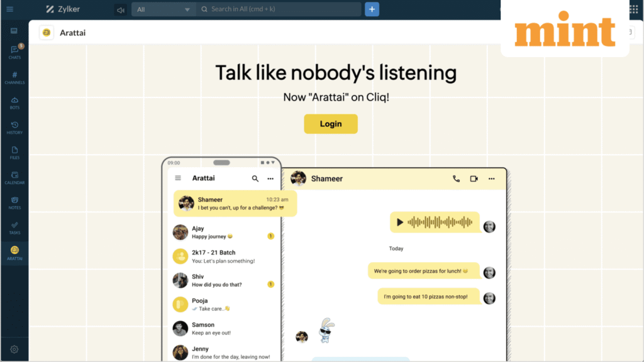Toggle the speaker mute icon in top bar
Viewport: 644px width, 362px height.
120,10
